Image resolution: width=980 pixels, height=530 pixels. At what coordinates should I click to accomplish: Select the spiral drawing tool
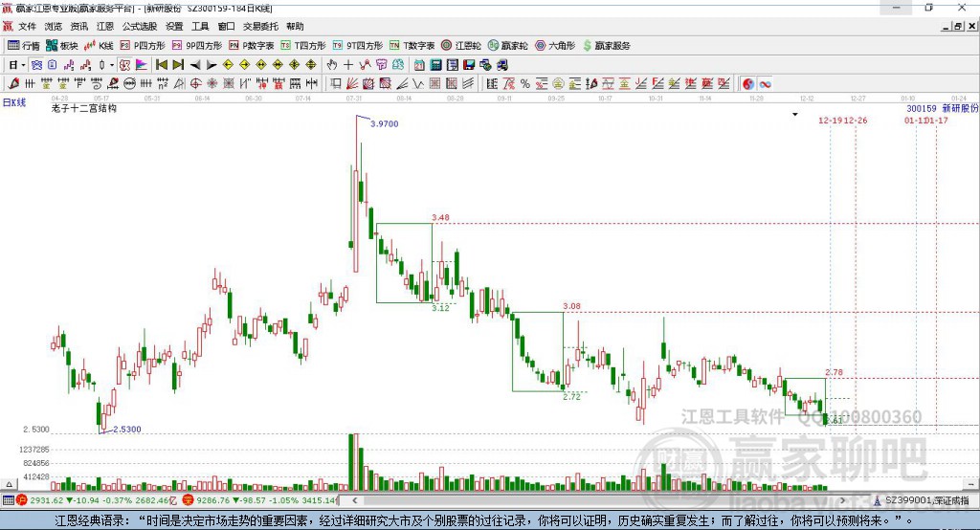pos(97,84)
